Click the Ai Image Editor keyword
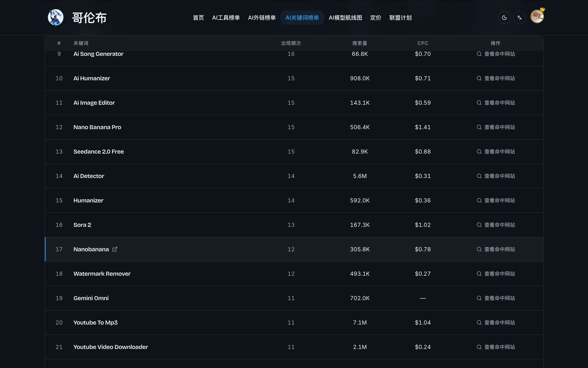The width and height of the screenshot is (588, 368). coord(94,103)
